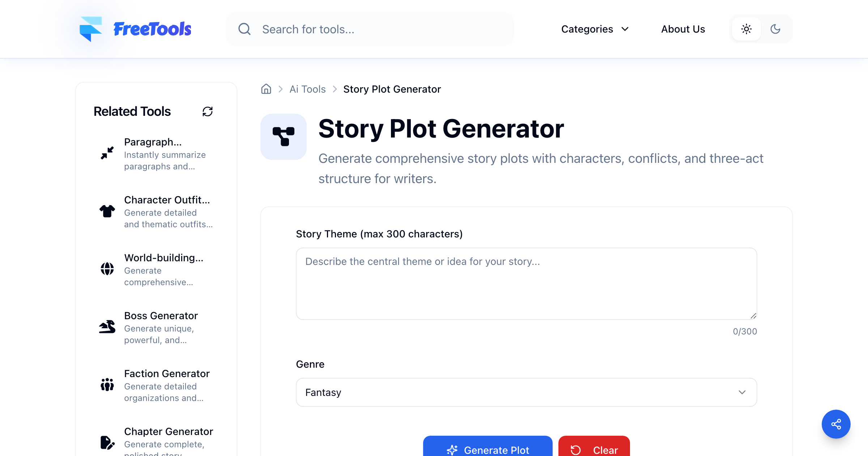Expand the Genre dropdown showing Fantasy
Viewport: 868px width, 456px height.
[x=527, y=392]
